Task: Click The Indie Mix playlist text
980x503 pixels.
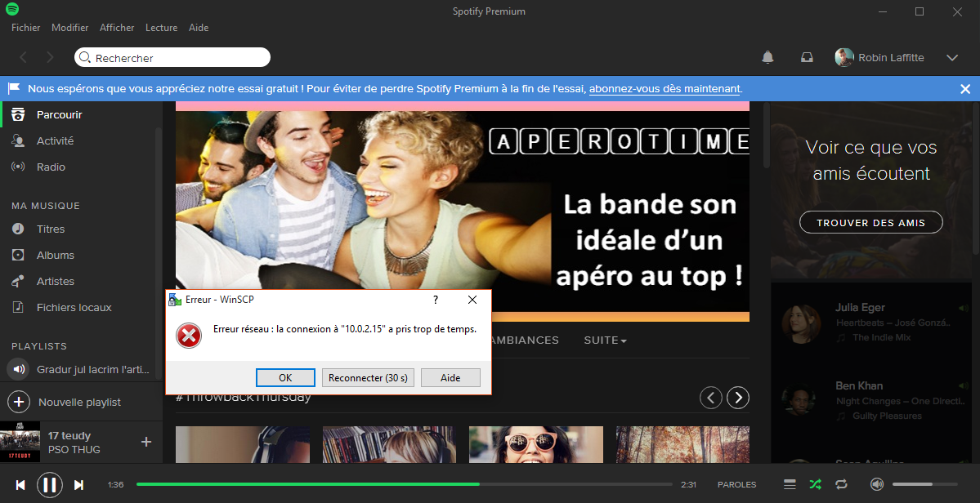Action: click(x=881, y=337)
